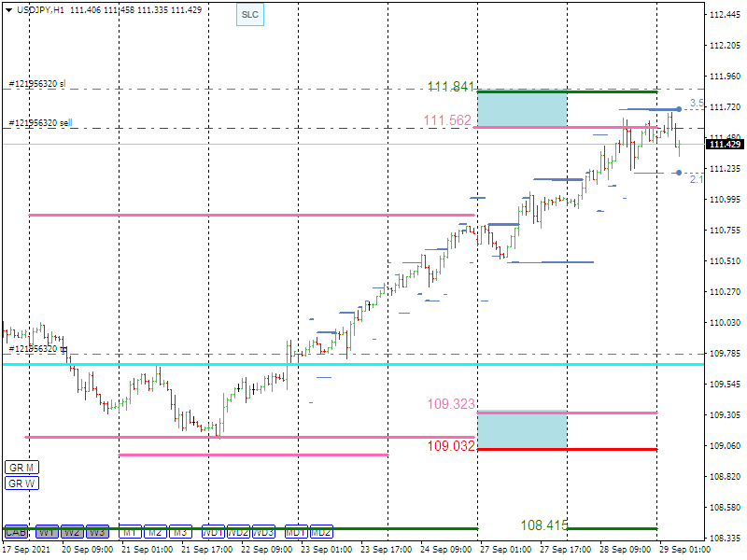The height and width of the screenshot is (560, 747).
Task: Click the WD1 button
Action: (x=214, y=531)
